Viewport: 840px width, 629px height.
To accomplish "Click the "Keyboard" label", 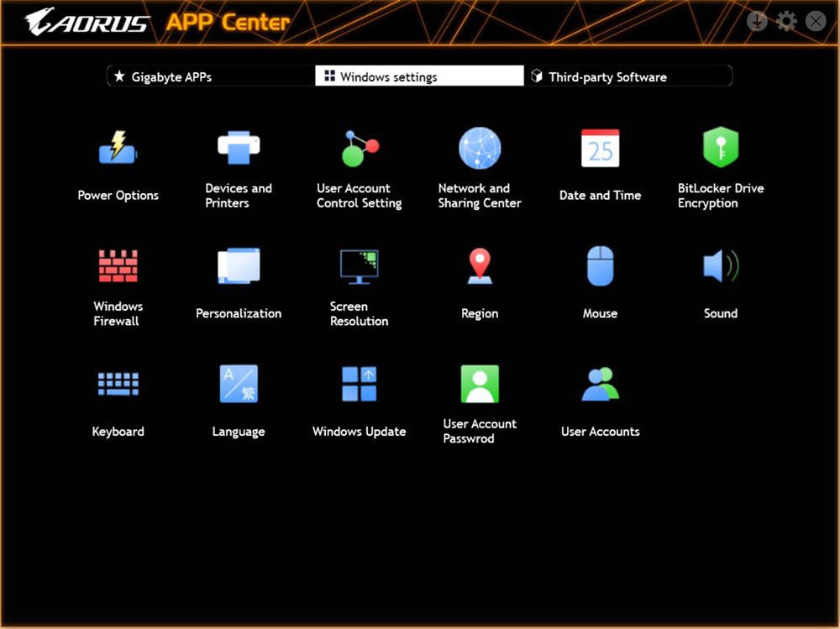I will point(118,432).
